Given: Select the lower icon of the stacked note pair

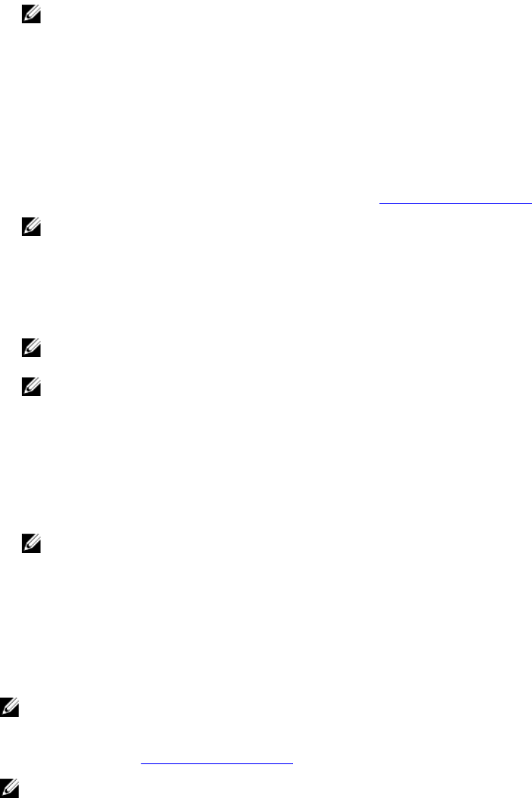Looking at the screenshot, I should [x=31, y=388].
